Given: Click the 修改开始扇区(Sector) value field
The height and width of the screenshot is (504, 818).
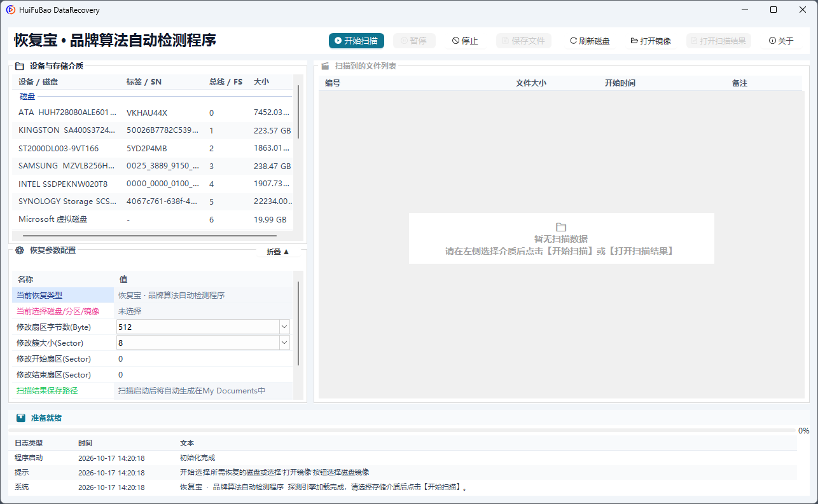Looking at the screenshot, I should pyautogui.click(x=204, y=358).
